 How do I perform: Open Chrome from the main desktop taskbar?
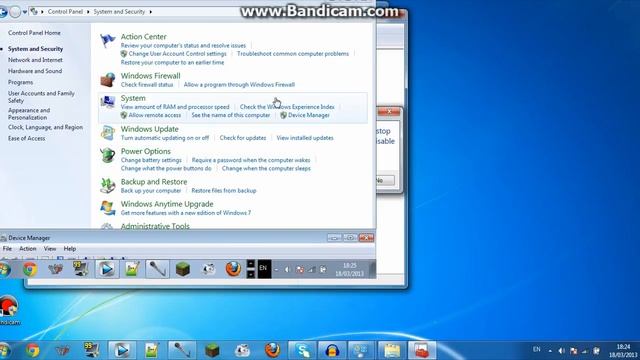33,350
